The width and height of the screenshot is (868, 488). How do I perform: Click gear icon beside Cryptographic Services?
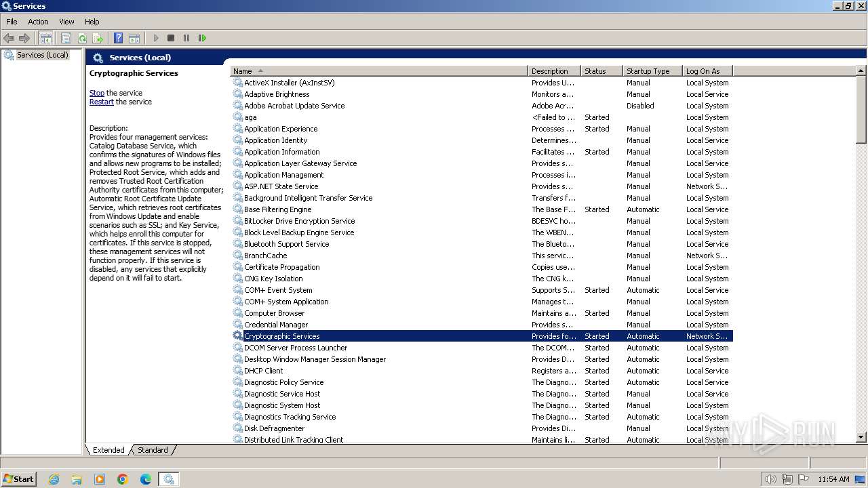pyautogui.click(x=237, y=336)
